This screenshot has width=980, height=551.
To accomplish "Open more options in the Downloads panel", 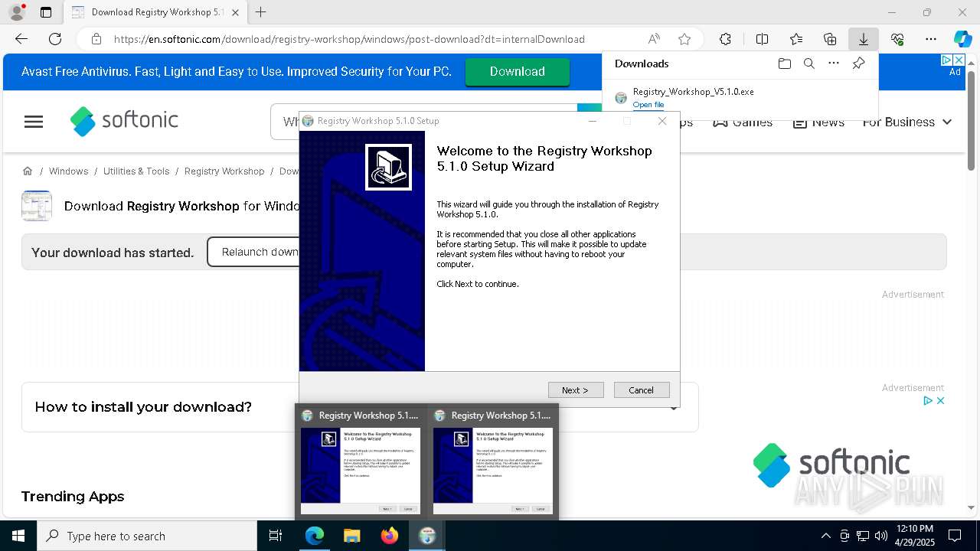I will (834, 64).
